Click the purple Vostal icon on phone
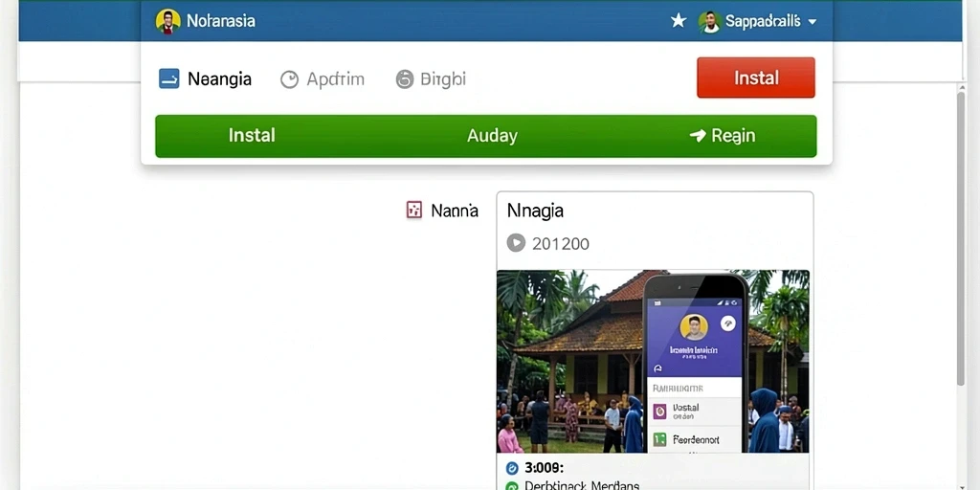The height and width of the screenshot is (490, 980). click(659, 411)
